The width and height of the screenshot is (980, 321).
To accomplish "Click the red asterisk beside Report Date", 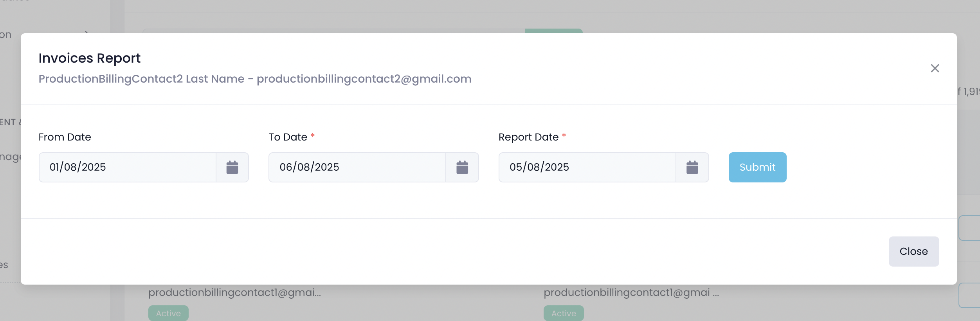I will point(564,135).
